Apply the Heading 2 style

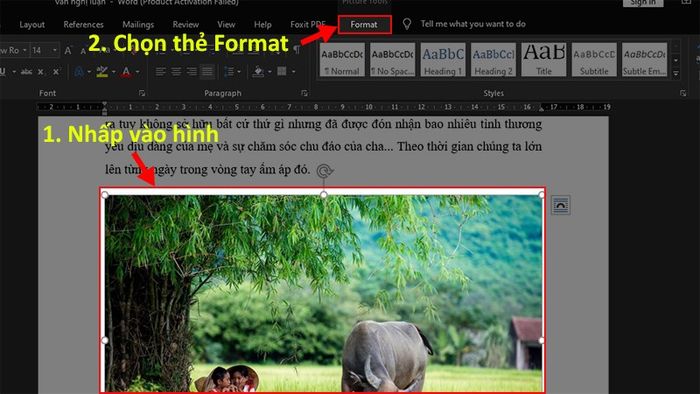(x=493, y=60)
